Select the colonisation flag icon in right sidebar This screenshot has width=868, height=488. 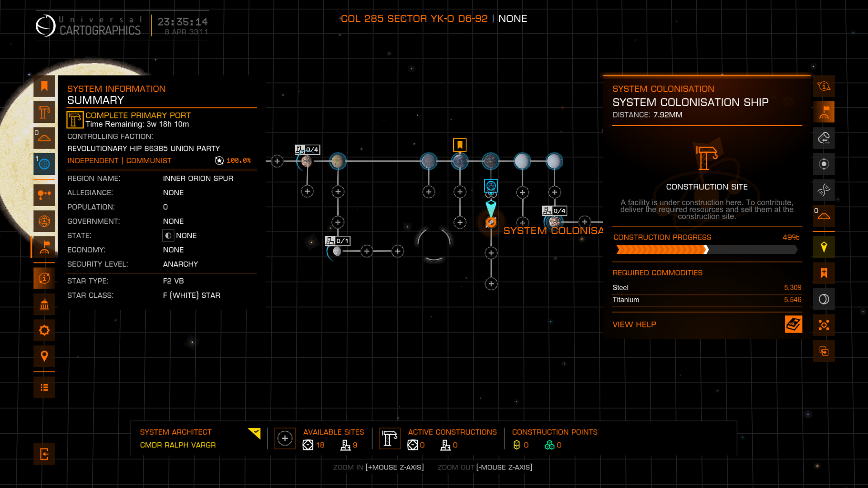point(824,112)
